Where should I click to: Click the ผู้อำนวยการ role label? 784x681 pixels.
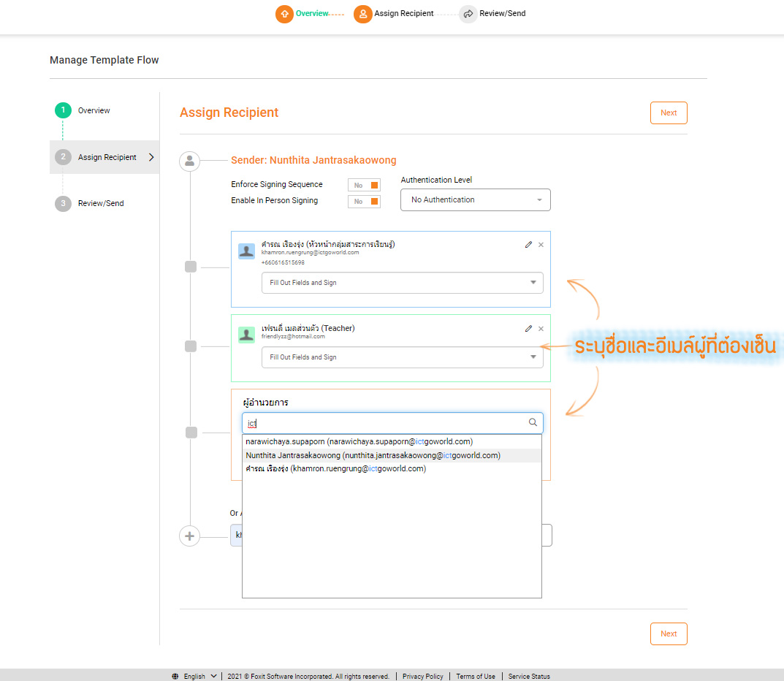tap(265, 403)
